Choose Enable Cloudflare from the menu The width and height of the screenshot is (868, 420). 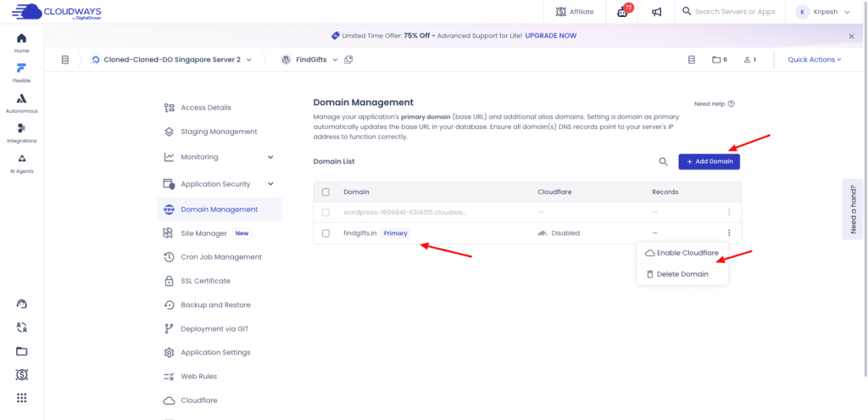pyautogui.click(x=682, y=253)
